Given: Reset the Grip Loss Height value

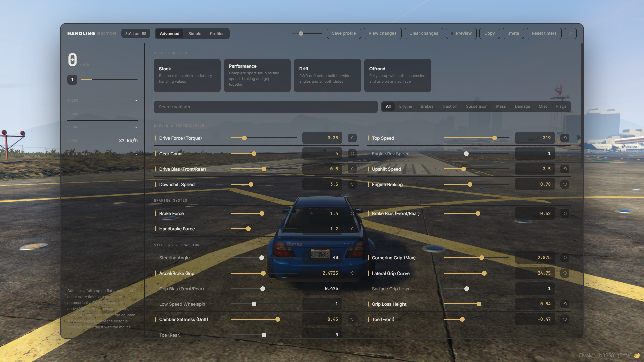Looking at the screenshot, I should click(565, 304).
